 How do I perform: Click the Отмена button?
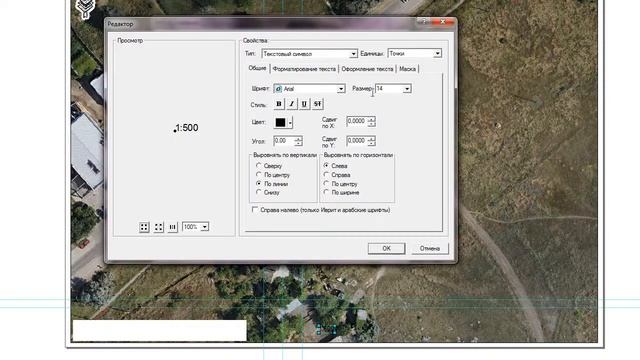point(429,248)
